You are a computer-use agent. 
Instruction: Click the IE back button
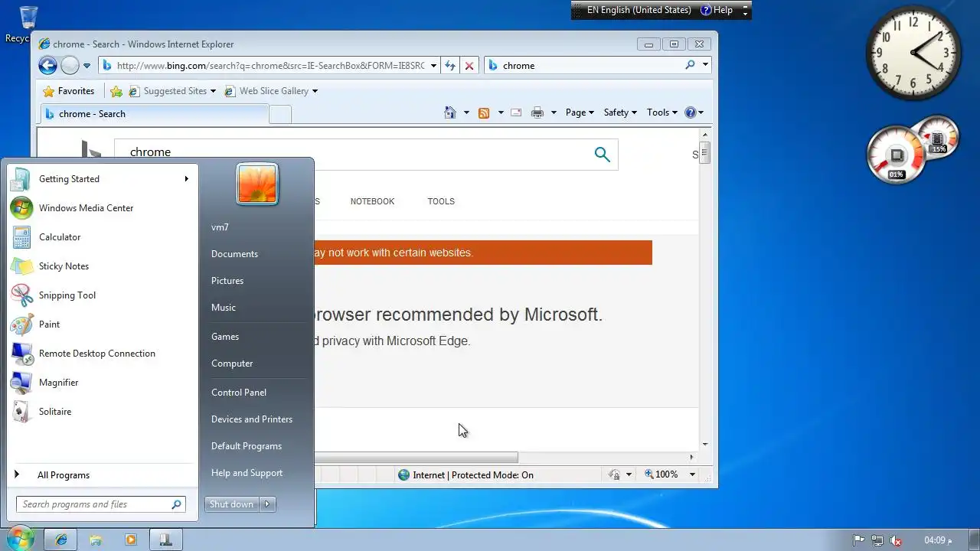click(x=47, y=66)
